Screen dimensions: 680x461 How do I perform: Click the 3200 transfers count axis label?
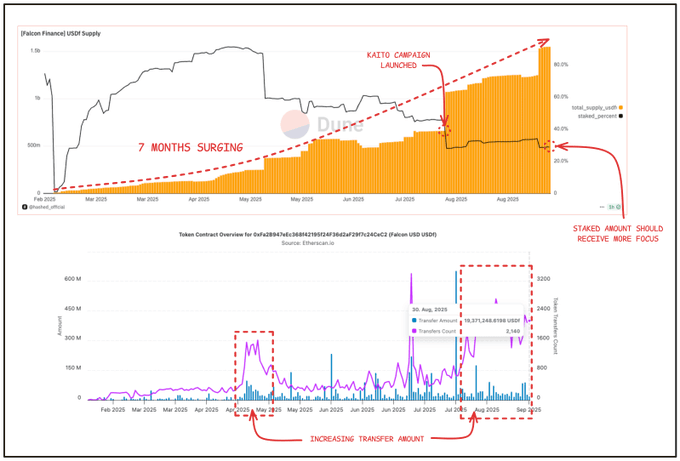[543, 279]
